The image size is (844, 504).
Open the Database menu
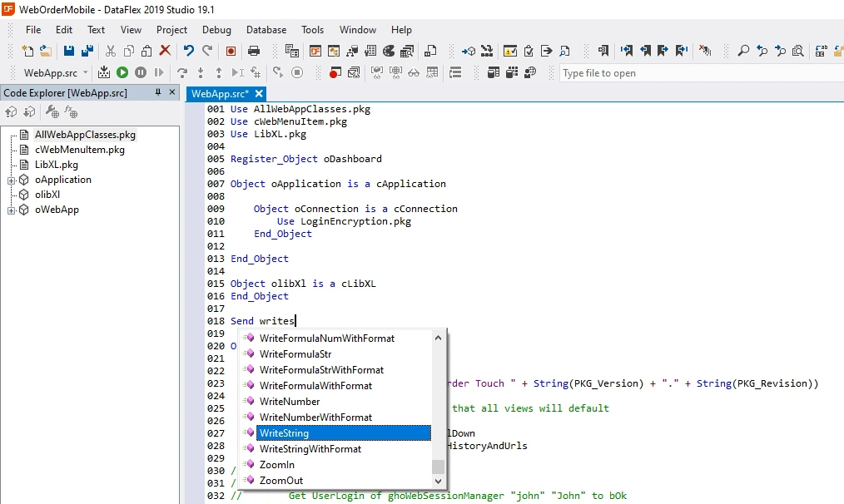pyautogui.click(x=266, y=30)
